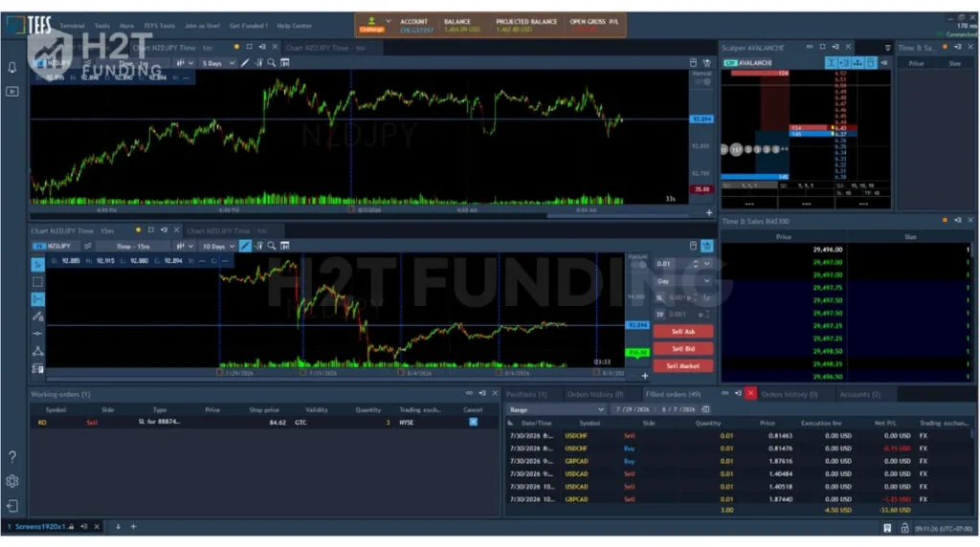Toggle the first view mode button in Scalper AVALANCHE
This screenshot has height=547, width=980.
pyautogui.click(x=831, y=62)
